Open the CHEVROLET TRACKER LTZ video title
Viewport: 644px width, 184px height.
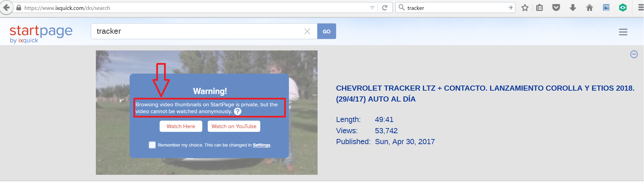485,94
